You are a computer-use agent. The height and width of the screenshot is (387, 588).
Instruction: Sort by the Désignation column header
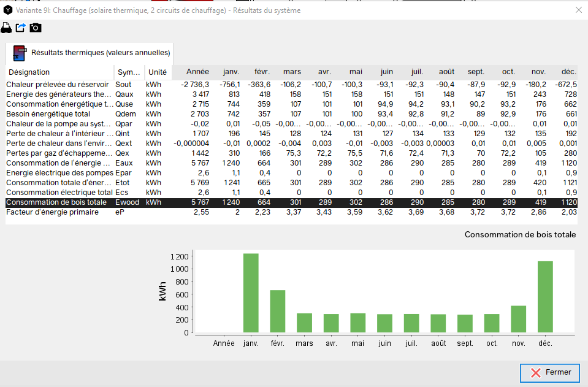click(59, 72)
